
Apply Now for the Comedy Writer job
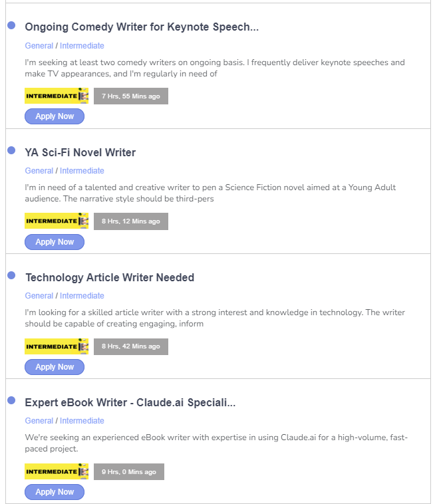click(55, 116)
